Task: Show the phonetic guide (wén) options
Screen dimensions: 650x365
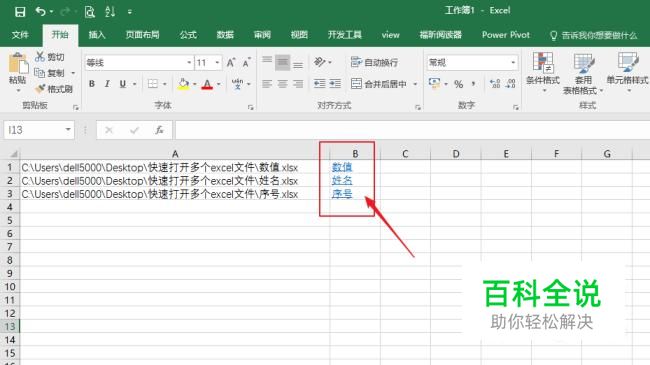Action: point(238,84)
